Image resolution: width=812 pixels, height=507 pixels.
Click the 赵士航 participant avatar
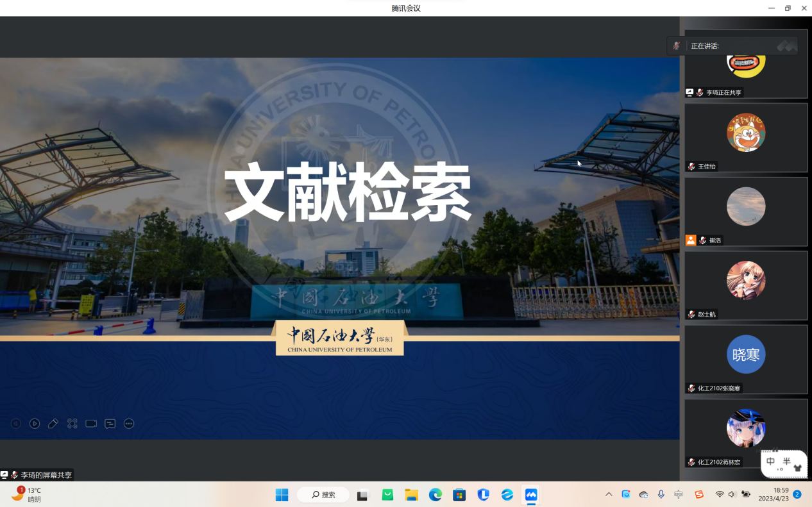point(745,280)
